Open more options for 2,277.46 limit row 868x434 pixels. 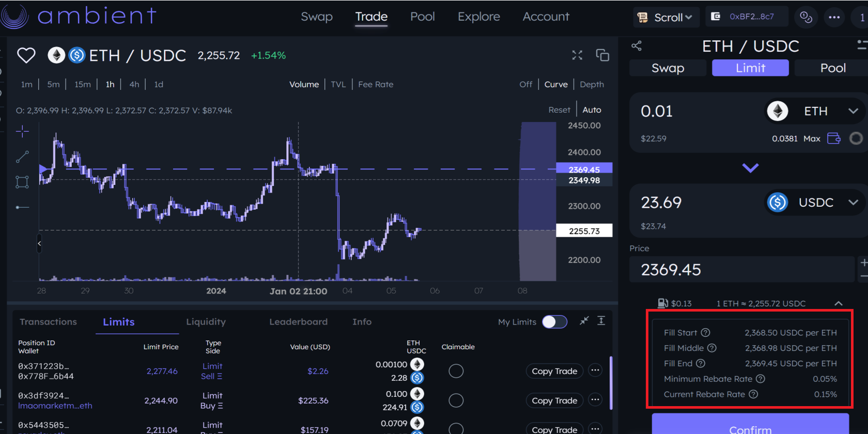click(x=595, y=370)
